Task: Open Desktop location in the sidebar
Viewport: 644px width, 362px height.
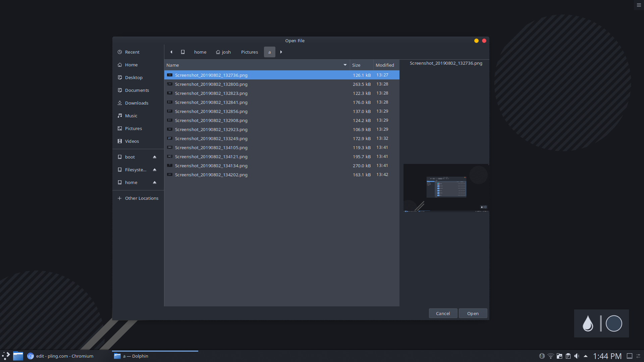Action: (138, 77)
